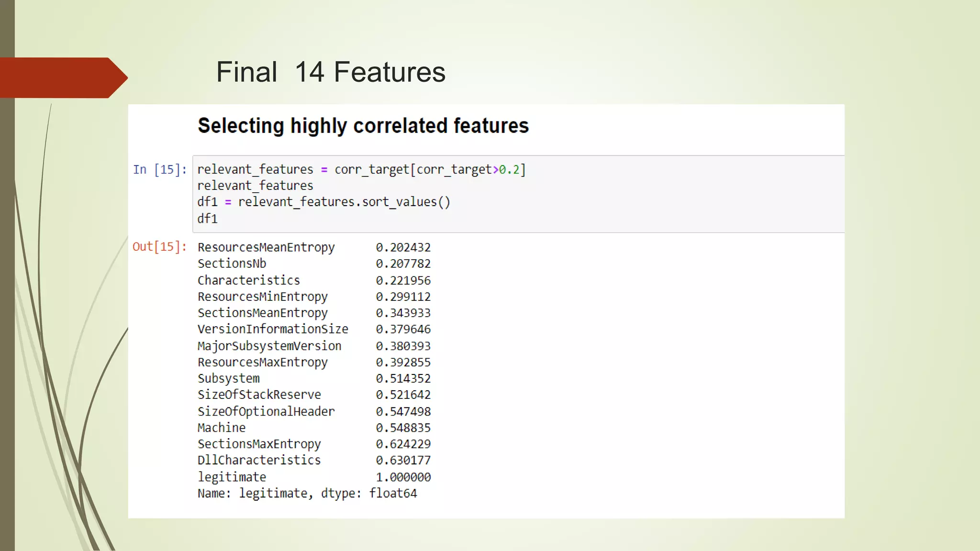Click the In [15] cell prompt
The image size is (980, 551).
[160, 169]
